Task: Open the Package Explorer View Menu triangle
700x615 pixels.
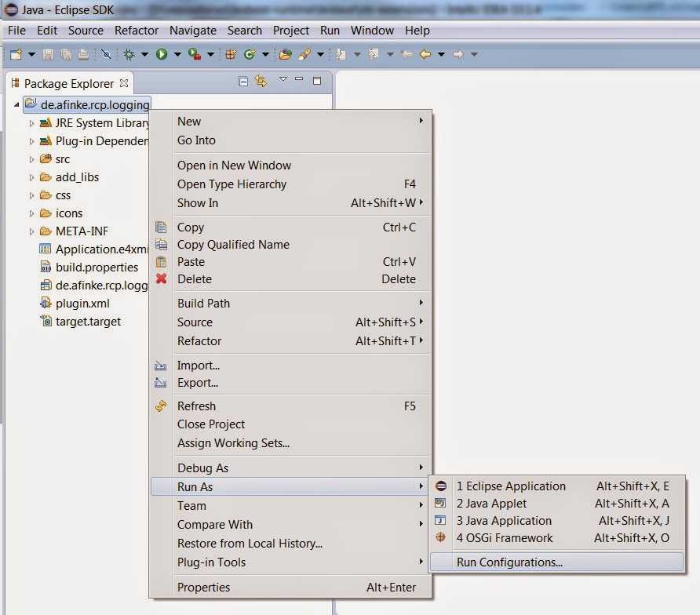Action: click(x=283, y=79)
